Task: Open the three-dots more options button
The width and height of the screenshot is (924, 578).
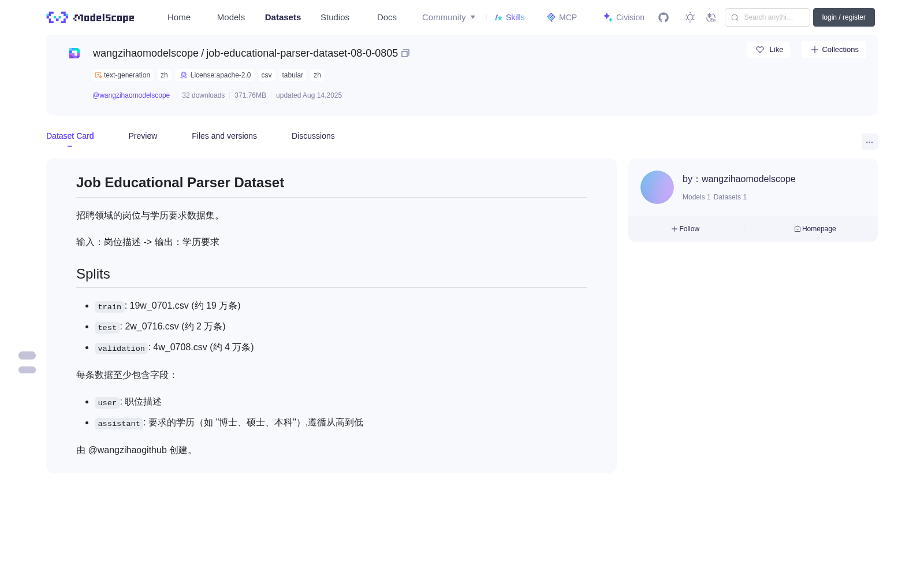Action: tap(870, 142)
